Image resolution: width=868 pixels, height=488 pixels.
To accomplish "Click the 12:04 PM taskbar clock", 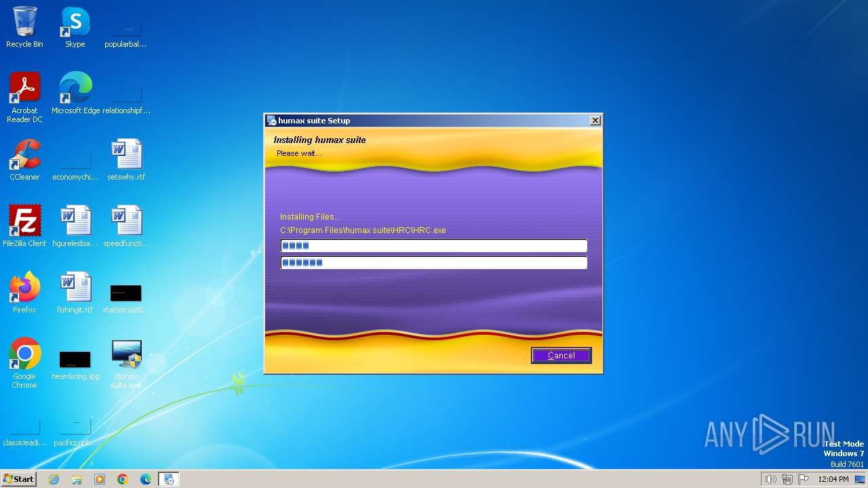I will point(833,479).
